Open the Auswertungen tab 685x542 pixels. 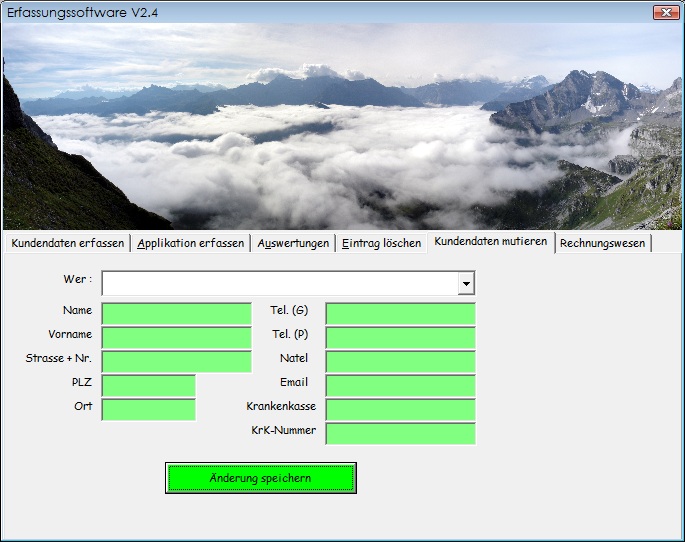point(293,244)
